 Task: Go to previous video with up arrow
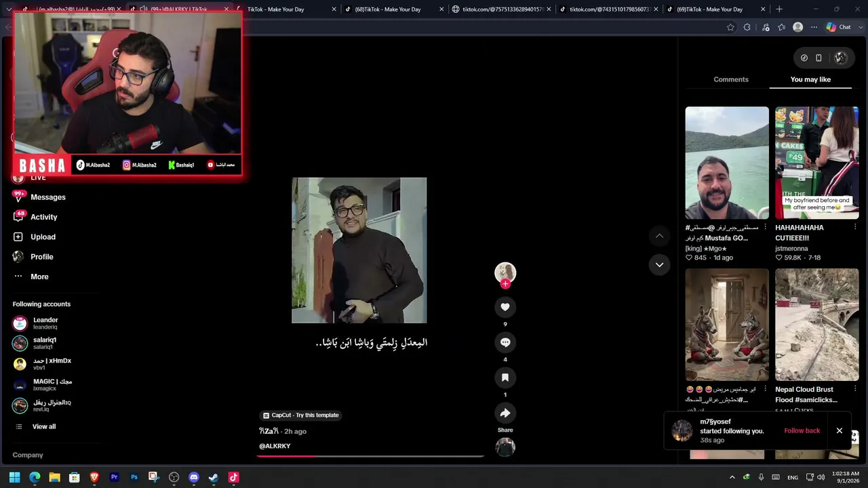[659, 236]
